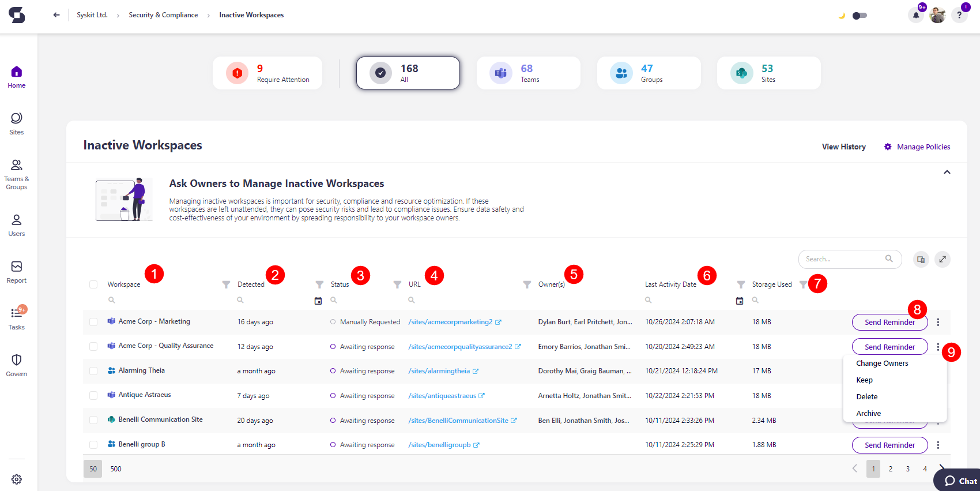Toggle the dark mode switch
980x491 pixels.
click(859, 16)
